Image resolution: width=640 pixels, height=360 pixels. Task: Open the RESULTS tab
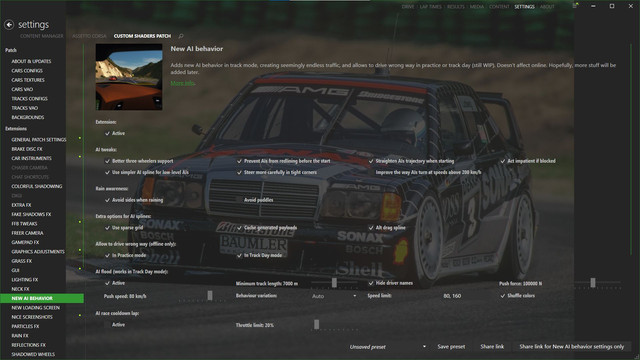[456, 7]
